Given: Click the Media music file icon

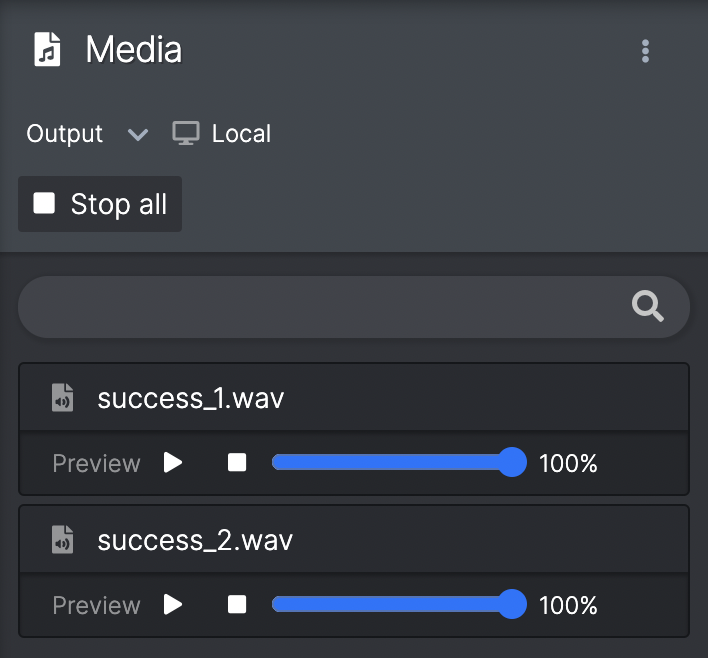Looking at the screenshot, I should pos(47,49).
